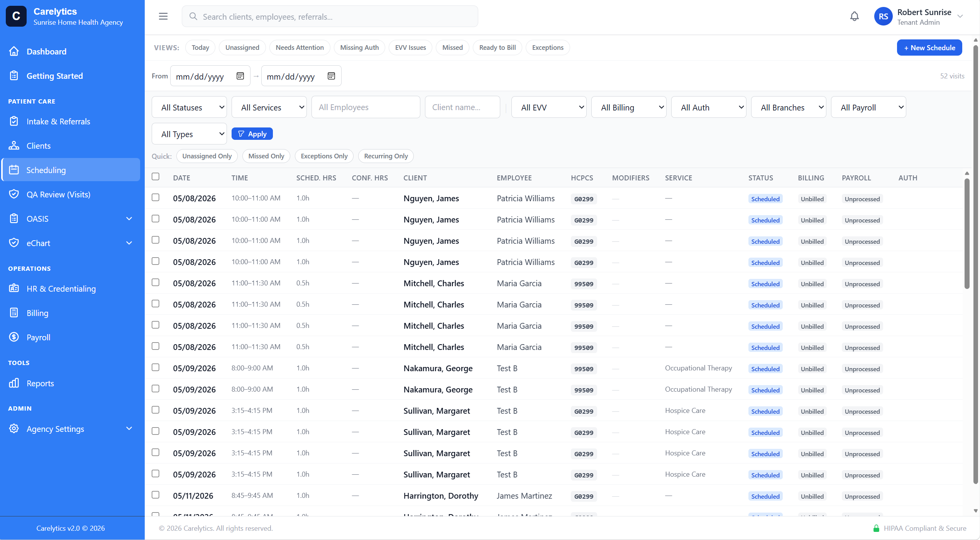
Task: Click the OASIS clipboard icon
Action: (x=14, y=219)
